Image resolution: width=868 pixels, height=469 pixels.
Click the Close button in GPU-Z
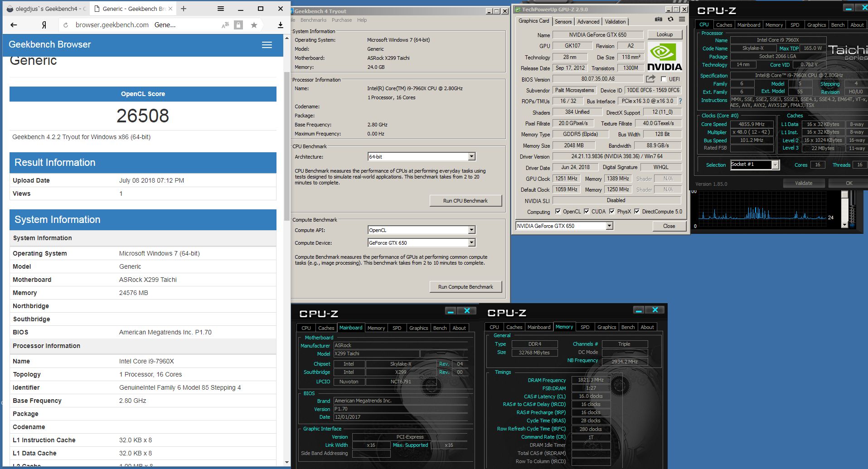669,226
